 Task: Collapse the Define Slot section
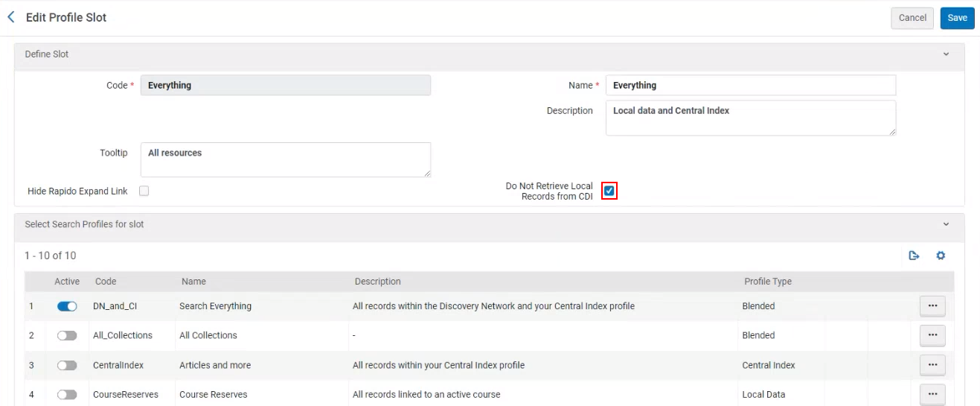946,54
